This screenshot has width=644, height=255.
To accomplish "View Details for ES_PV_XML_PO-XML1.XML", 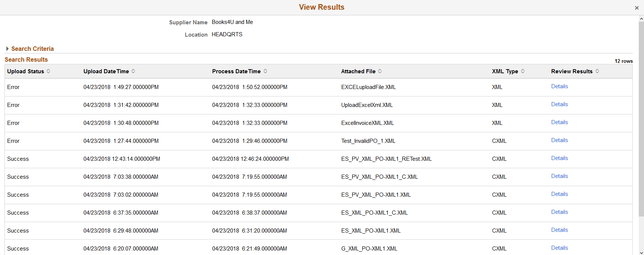I will click(x=559, y=194).
